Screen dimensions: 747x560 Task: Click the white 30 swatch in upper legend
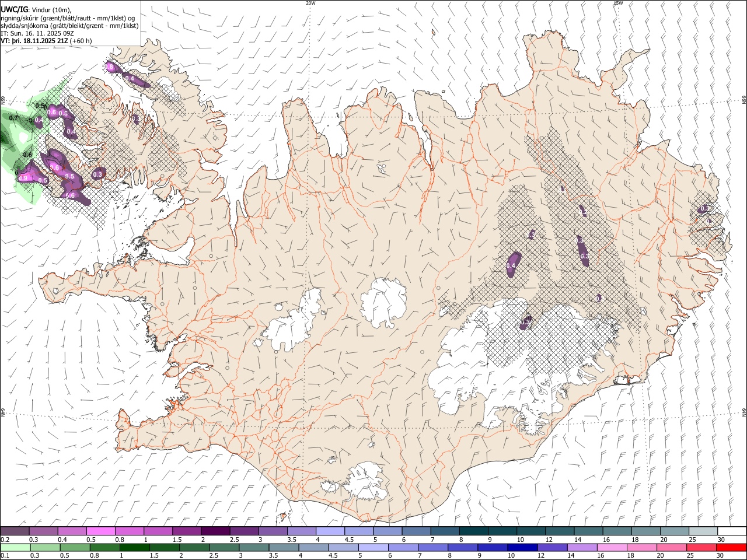[731, 531]
